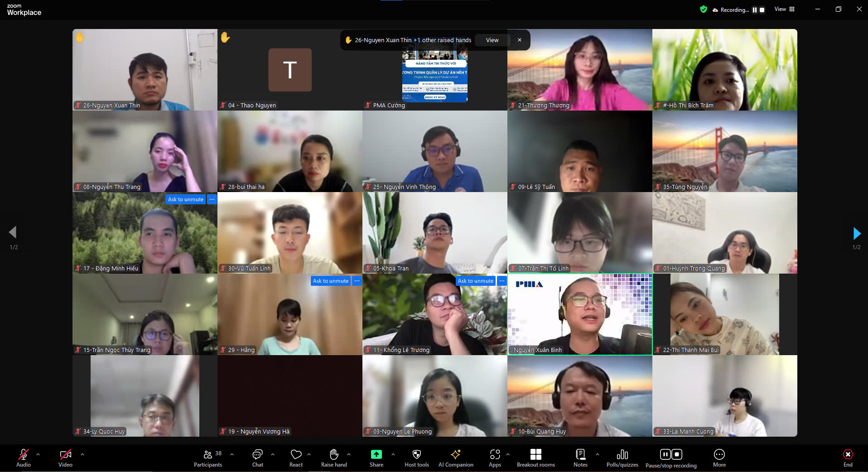The width and height of the screenshot is (868, 472).
Task: Click raised hand icon on Nguyen Xuan Thin tile
Action: [x=80, y=37]
